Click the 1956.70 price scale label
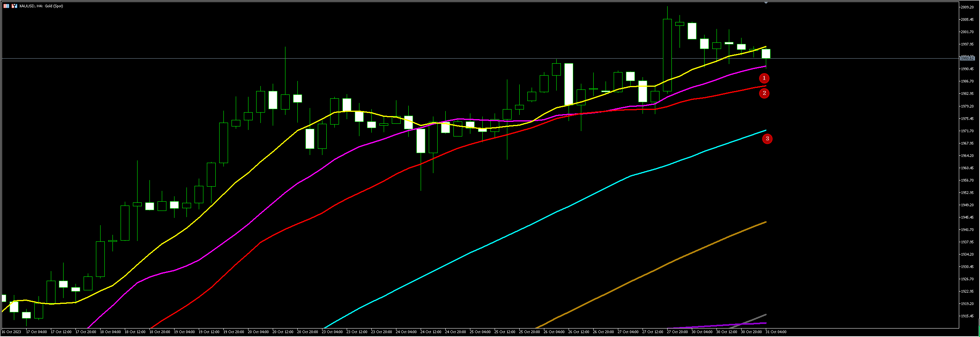This screenshot has width=980, height=337. pos(967,180)
